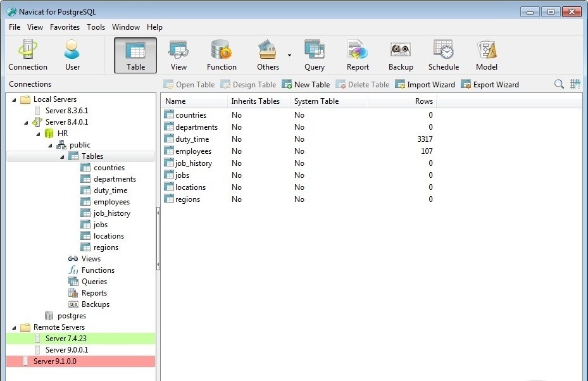Click the Backups icon in tree
The image size is (588, 381).
coord(73,304)
